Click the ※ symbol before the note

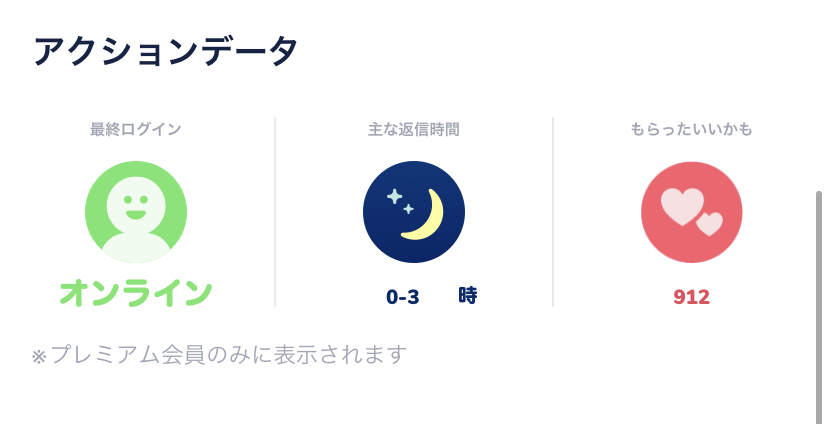39,357
